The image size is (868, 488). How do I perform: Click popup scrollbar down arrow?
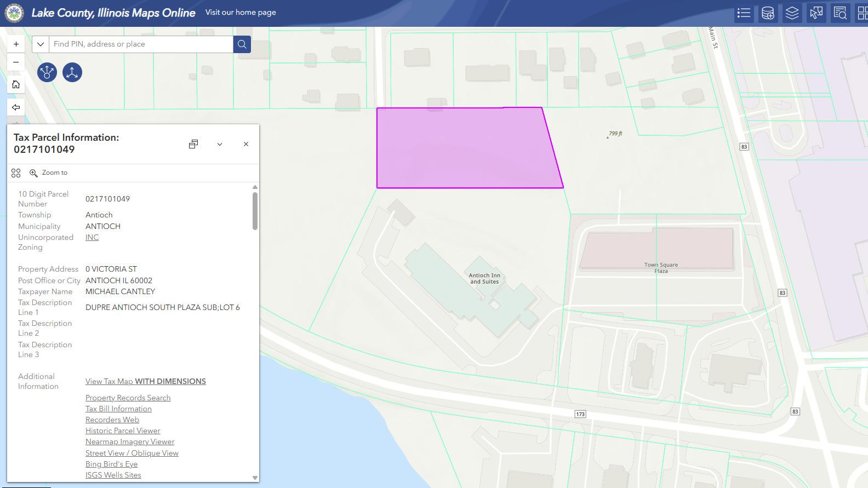255,478
